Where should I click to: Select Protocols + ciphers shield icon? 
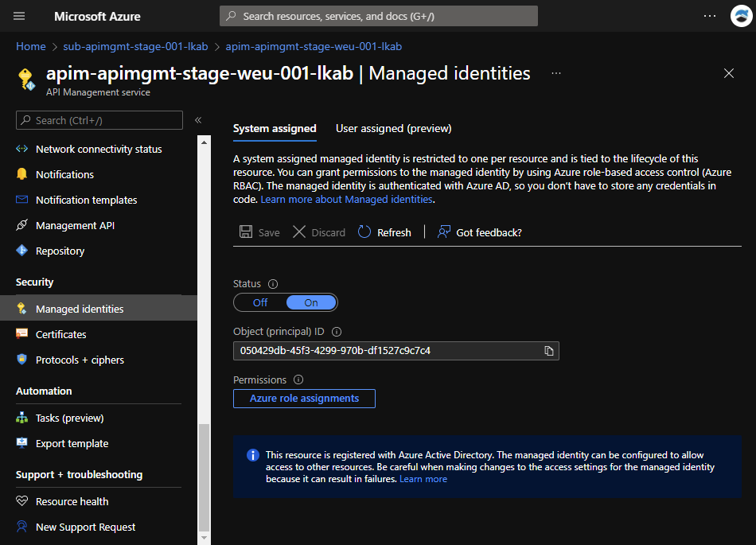click(20, 360)
